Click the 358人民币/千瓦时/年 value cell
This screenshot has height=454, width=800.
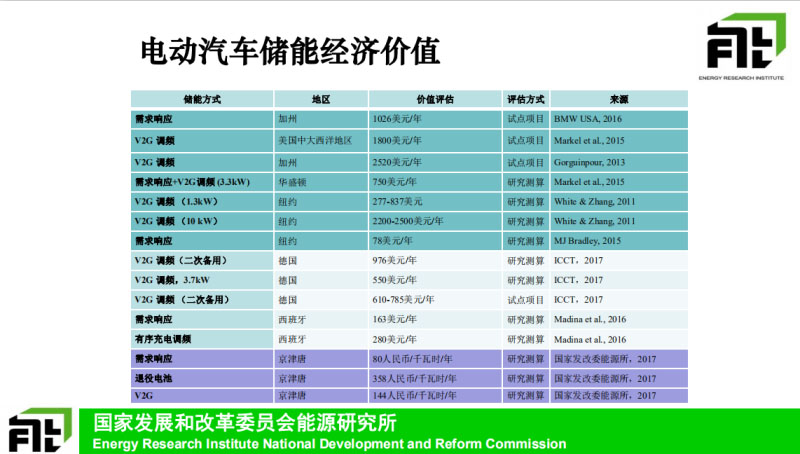413,378
